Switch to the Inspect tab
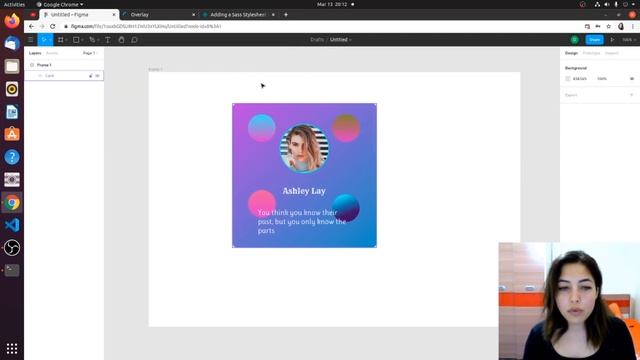640x360 pixels. [611, 53]
